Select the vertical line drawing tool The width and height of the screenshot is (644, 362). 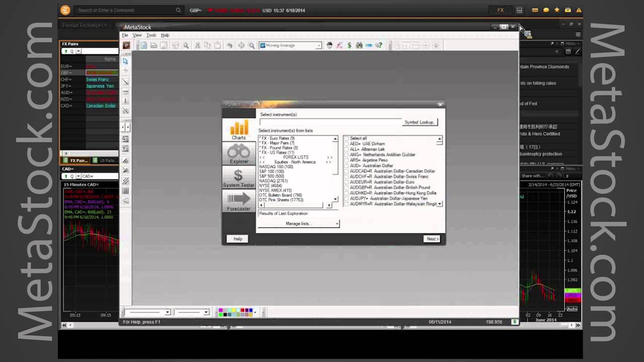click(125, 101)
